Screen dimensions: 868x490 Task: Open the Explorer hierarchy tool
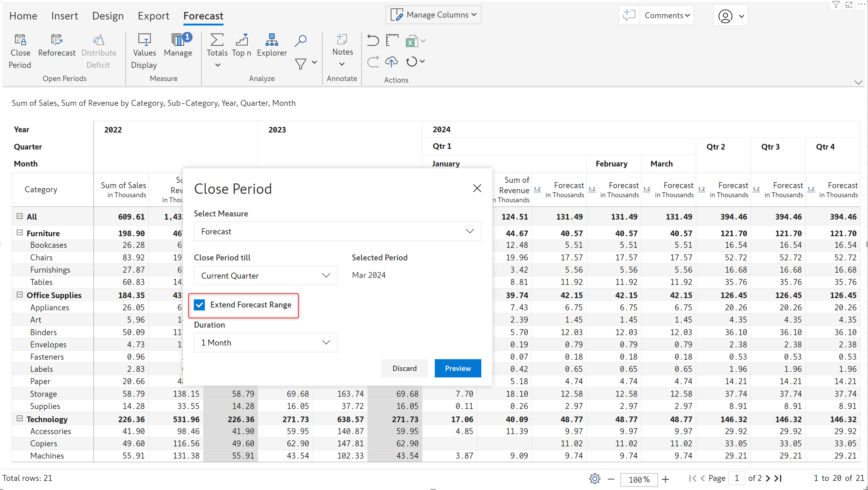click(272, 41)
